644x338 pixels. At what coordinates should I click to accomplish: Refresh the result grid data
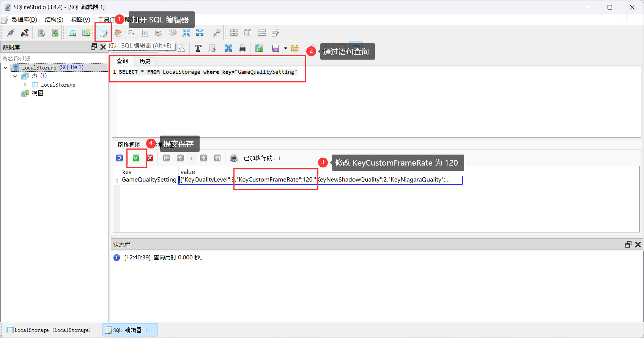point(120,158)
